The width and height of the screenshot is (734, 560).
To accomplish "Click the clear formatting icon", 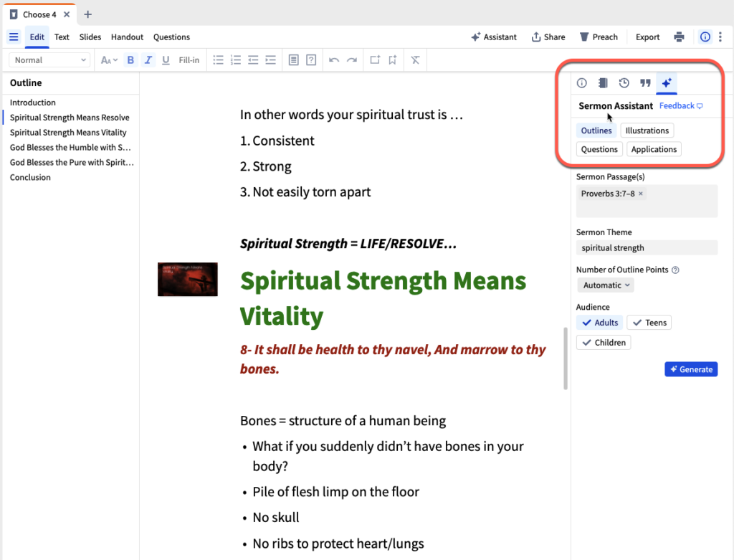I will (x=415, y=60).
